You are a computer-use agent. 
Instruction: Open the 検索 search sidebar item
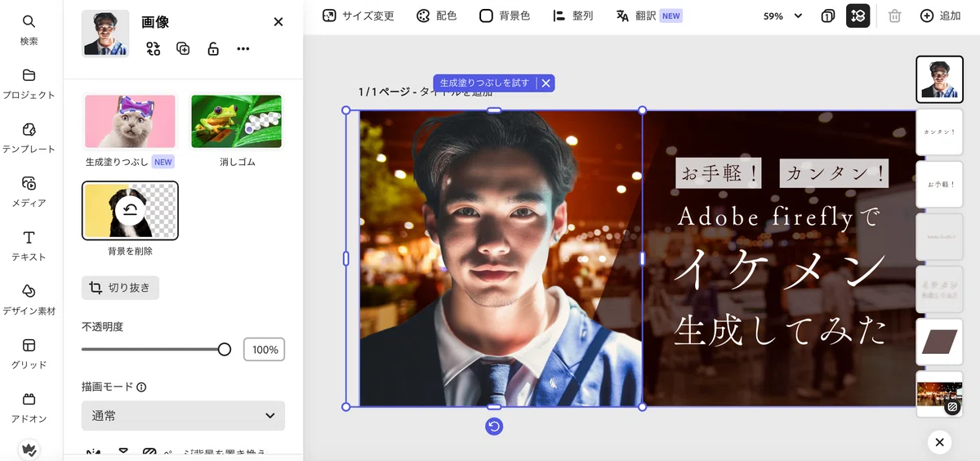[x=29, y=29]
